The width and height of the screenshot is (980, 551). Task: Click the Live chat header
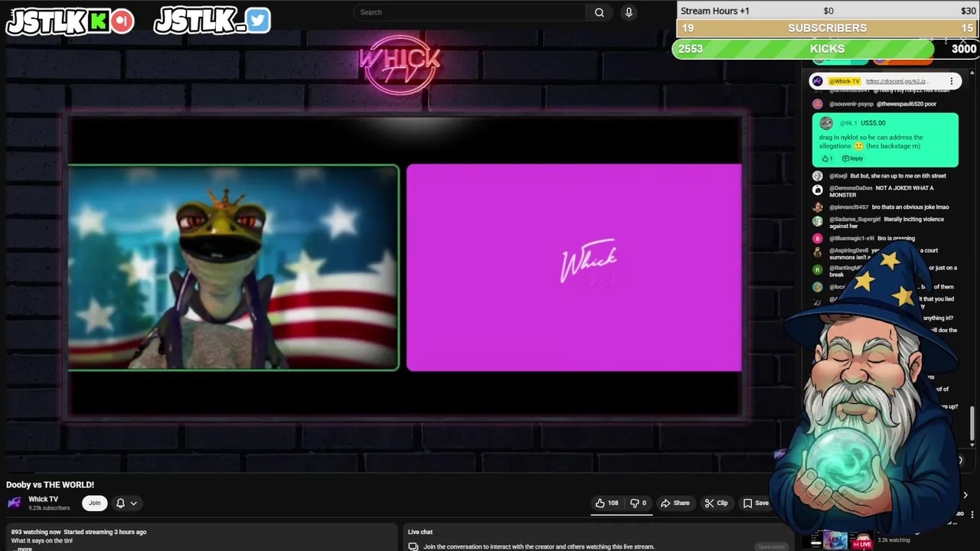(x=420, y=532)
